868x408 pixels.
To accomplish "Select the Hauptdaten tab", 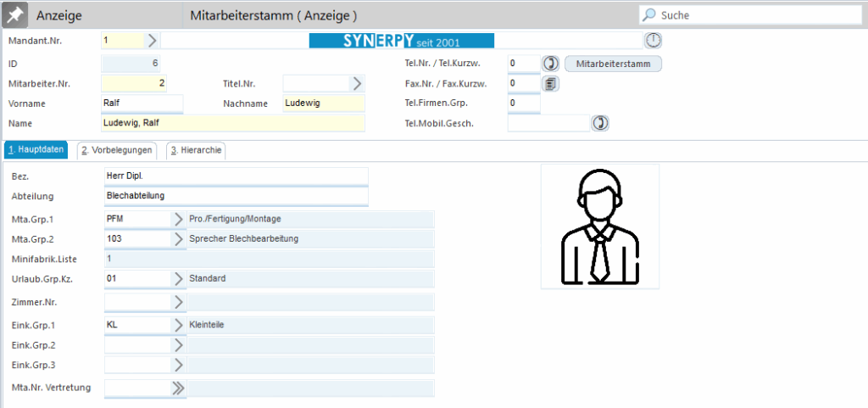I will coord(36,150).
